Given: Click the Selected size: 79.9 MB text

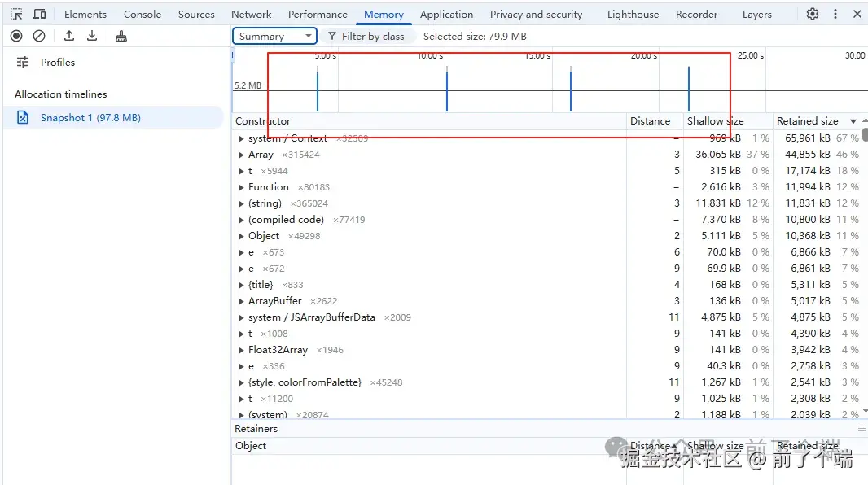Looking at the screenshot, I should [475, 36].
